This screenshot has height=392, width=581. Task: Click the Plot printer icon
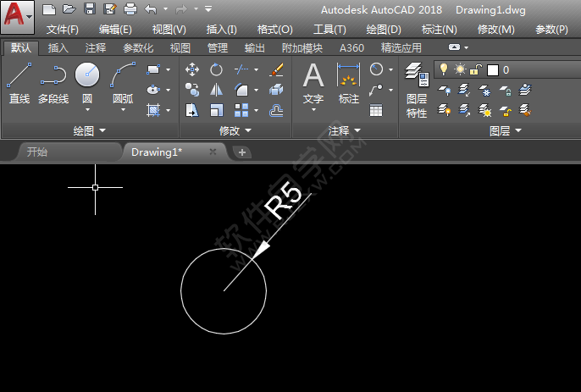[130, 9]
